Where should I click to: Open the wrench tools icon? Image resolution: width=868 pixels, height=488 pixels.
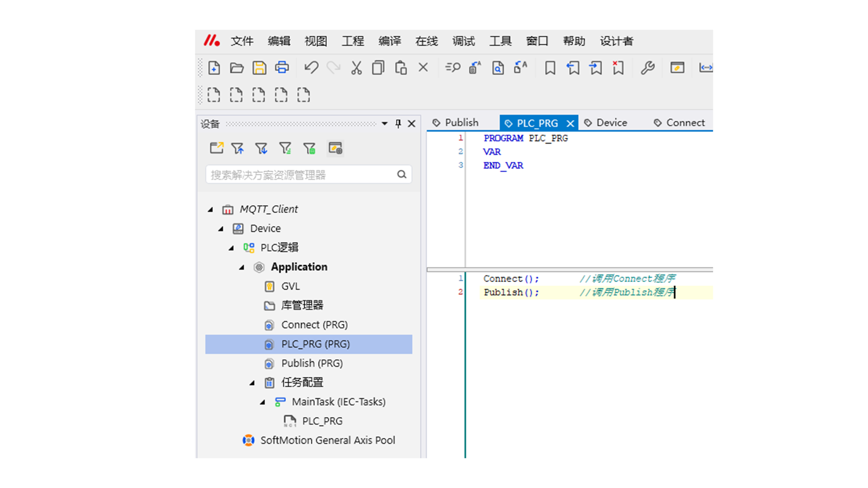[647, 68]
